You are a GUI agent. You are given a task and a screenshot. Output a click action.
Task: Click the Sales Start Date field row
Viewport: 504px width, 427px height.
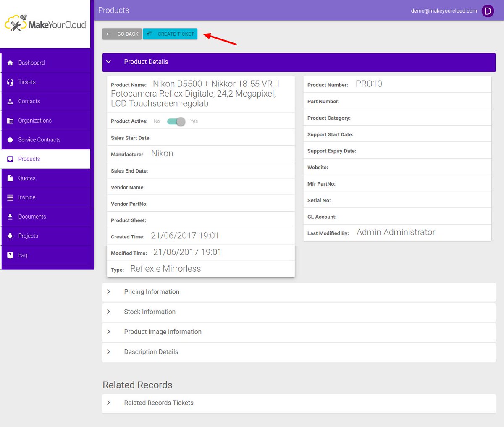tap(201, 138)
